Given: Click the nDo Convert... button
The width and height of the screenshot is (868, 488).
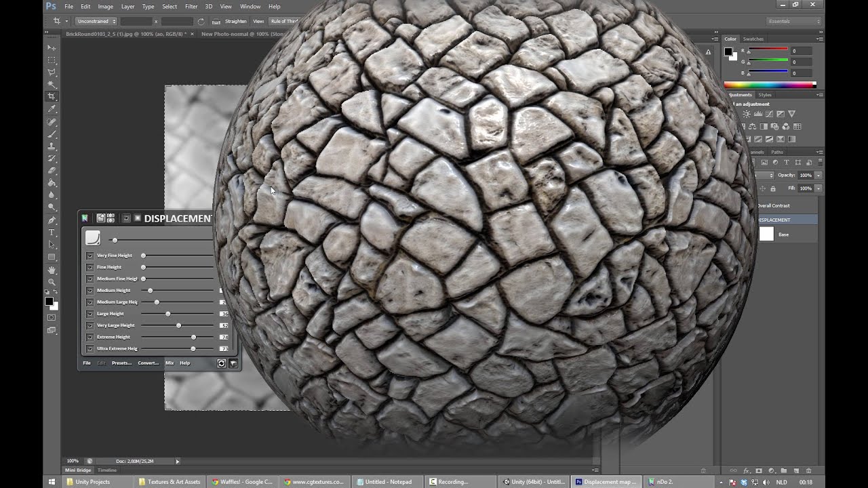Looking at the screenshot, I should pyautogui.click(x=149, y=363).
